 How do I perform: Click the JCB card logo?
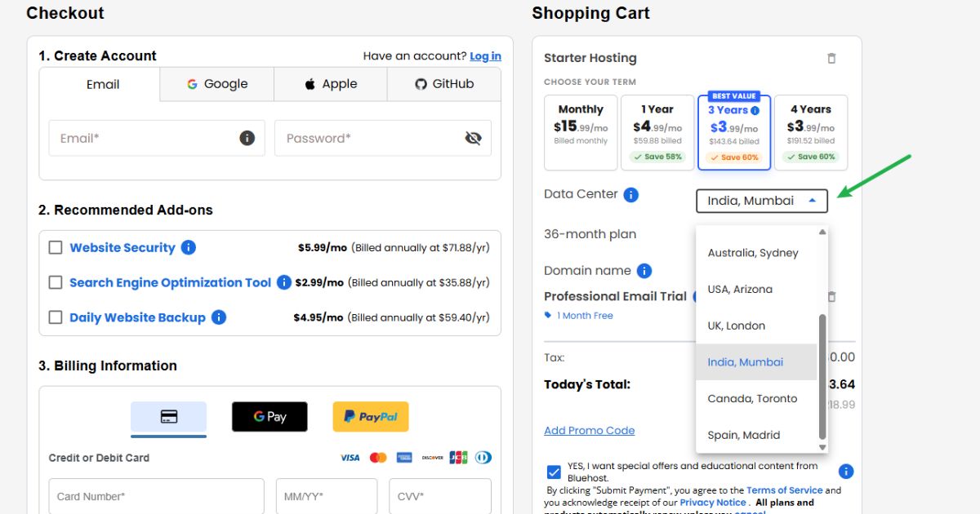pyautogui.click(x=459, y=458)
